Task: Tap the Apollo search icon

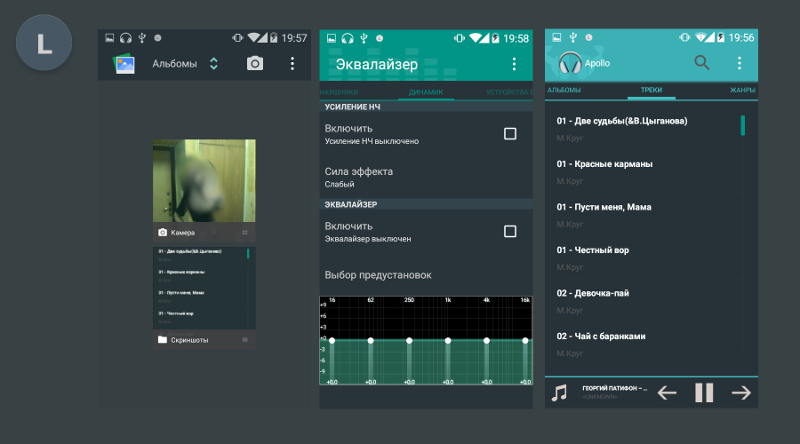Action: coord(702,63)
